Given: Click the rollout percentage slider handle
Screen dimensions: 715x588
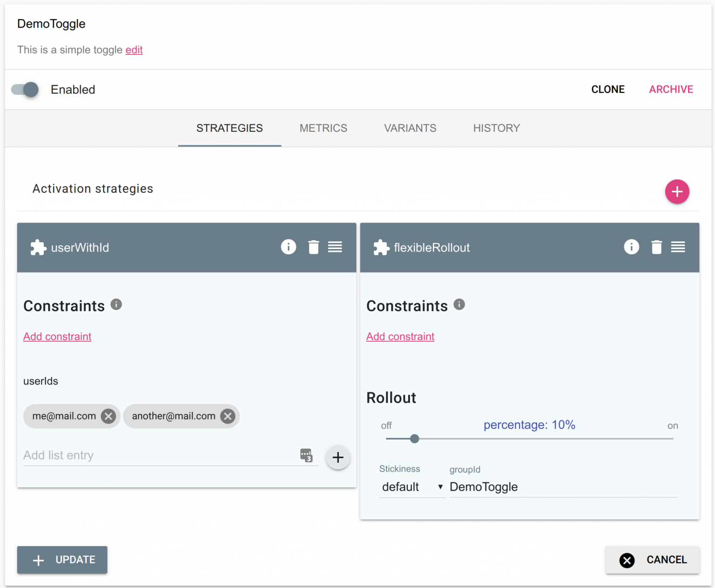Looking at the screenshot, I should pyautogui.click(x=414, y=439).
